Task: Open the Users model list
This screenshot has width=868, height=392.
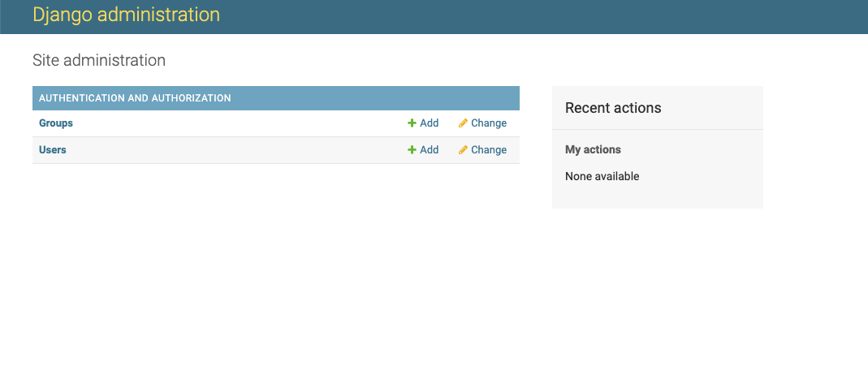Action: point(53,150)
